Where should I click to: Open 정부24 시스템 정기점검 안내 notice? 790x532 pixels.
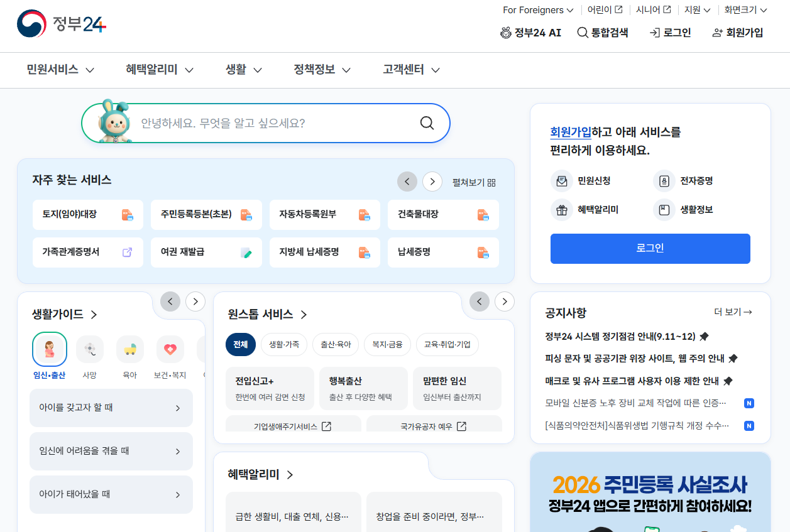click(627, 337)
